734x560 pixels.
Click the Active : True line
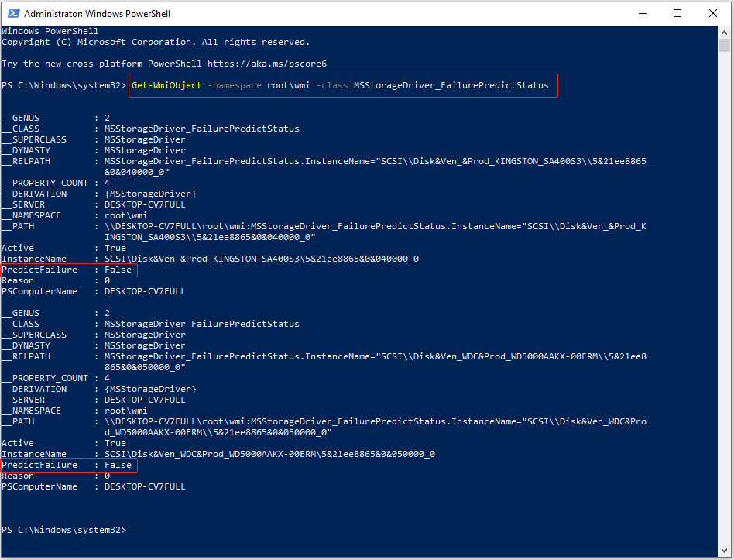click(62, 248)
